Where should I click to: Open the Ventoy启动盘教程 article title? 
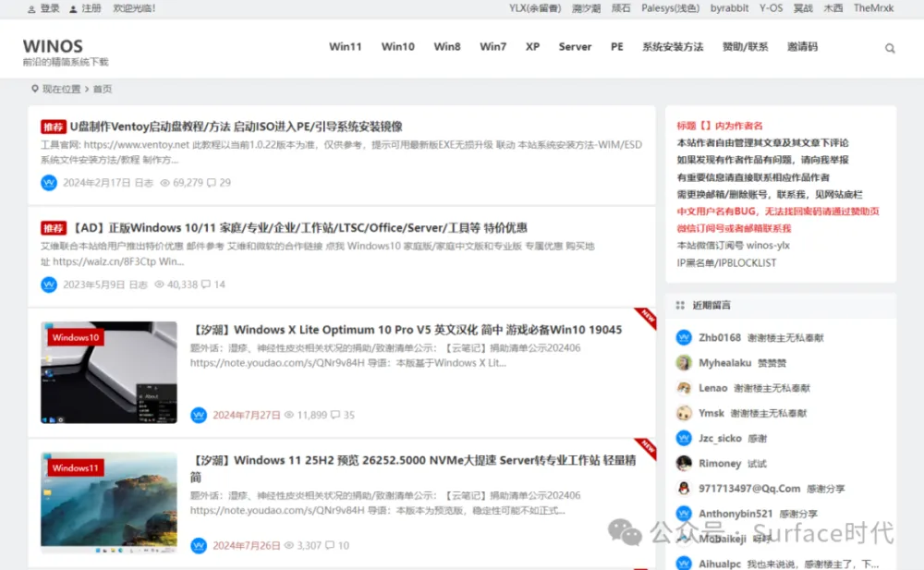coord(236,127)
